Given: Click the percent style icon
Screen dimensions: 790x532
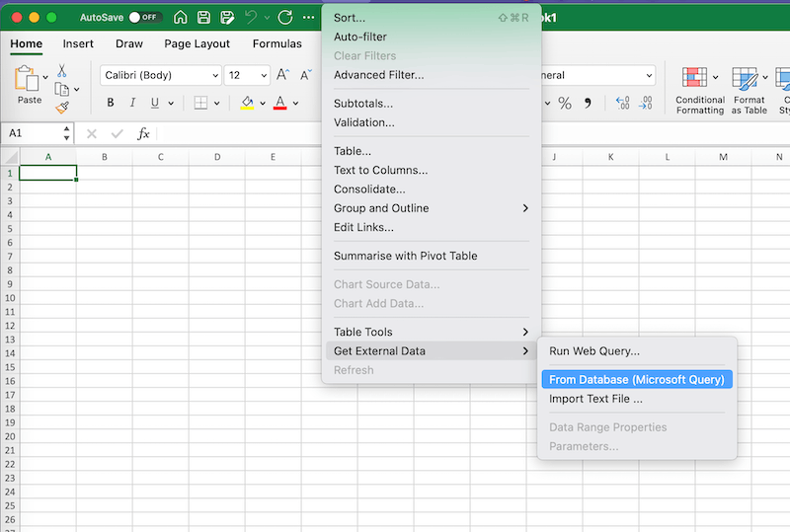Looking at the screenshot, I should (565, 104).
